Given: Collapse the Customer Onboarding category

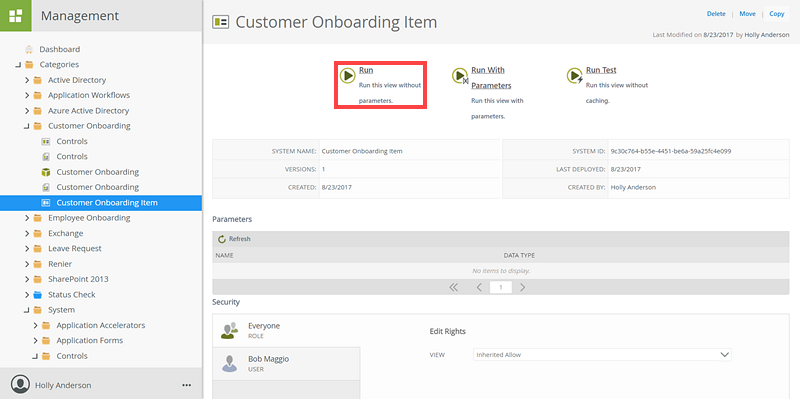Looking at the screenshot, I should (27, 126).
